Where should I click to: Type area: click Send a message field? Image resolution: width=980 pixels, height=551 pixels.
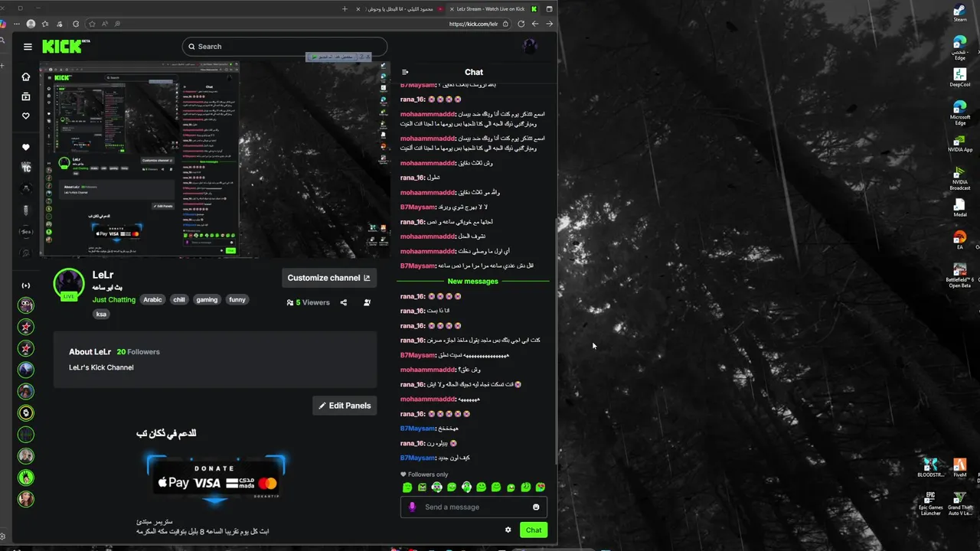tap(474, 507)
